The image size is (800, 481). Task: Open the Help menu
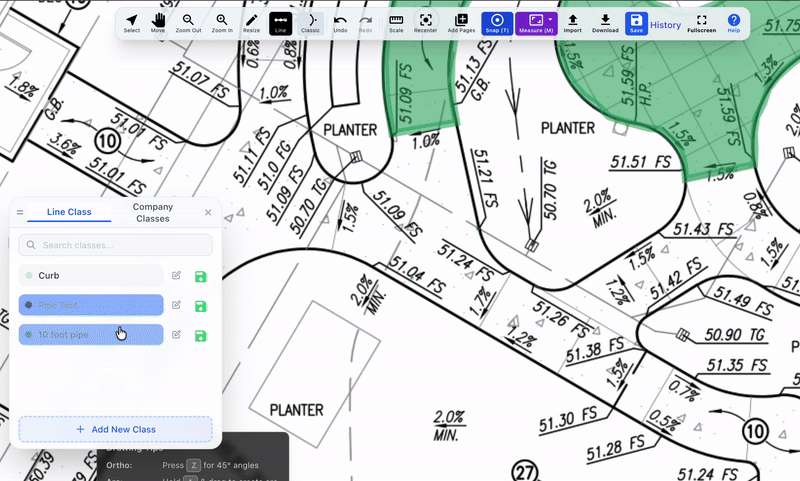coord(734,23)
